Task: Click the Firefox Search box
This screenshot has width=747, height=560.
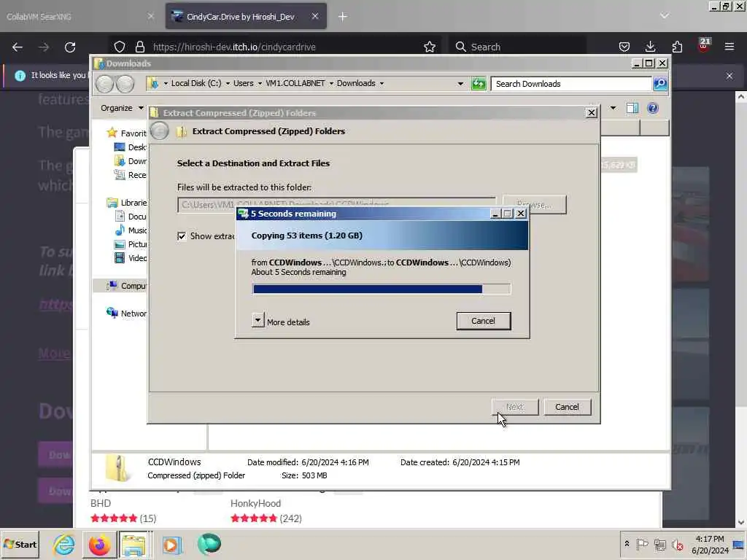Action: click(519, 47)
